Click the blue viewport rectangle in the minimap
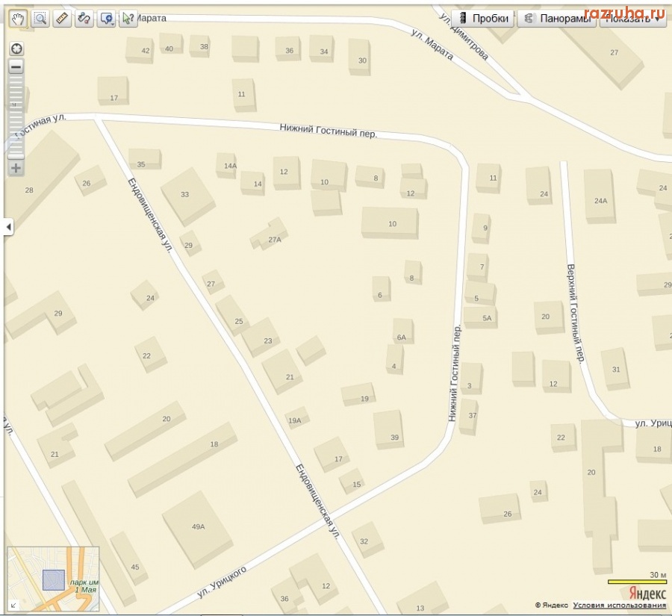This screenshot has height=616, width=672. point(53,580)
